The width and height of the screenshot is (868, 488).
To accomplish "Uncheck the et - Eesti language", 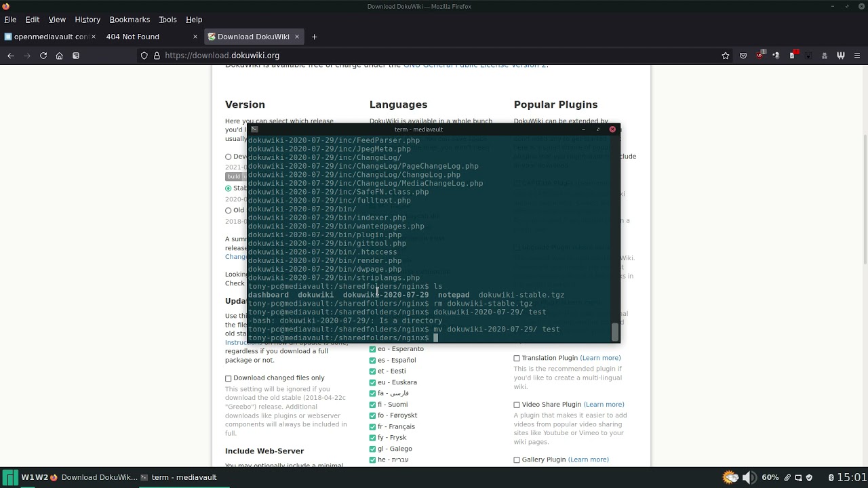I will coord(372,371).
